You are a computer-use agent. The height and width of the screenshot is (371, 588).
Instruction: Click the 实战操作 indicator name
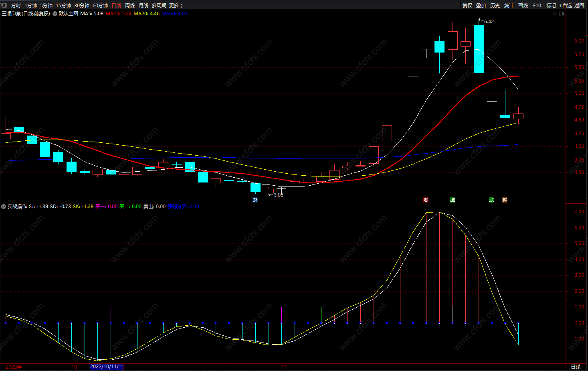pos(17,207)
